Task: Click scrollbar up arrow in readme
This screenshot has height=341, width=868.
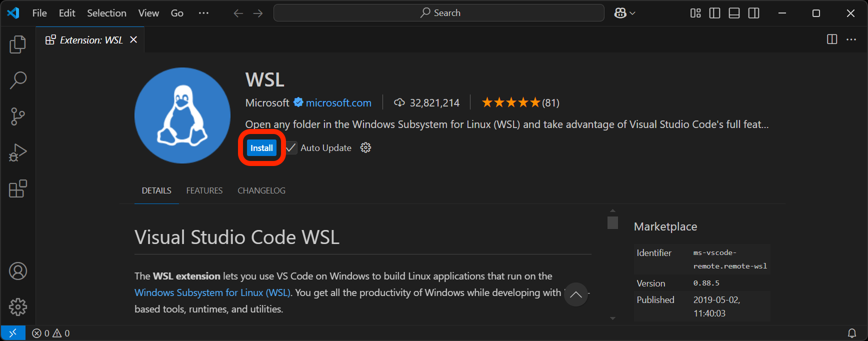Action: pos(612,210)
